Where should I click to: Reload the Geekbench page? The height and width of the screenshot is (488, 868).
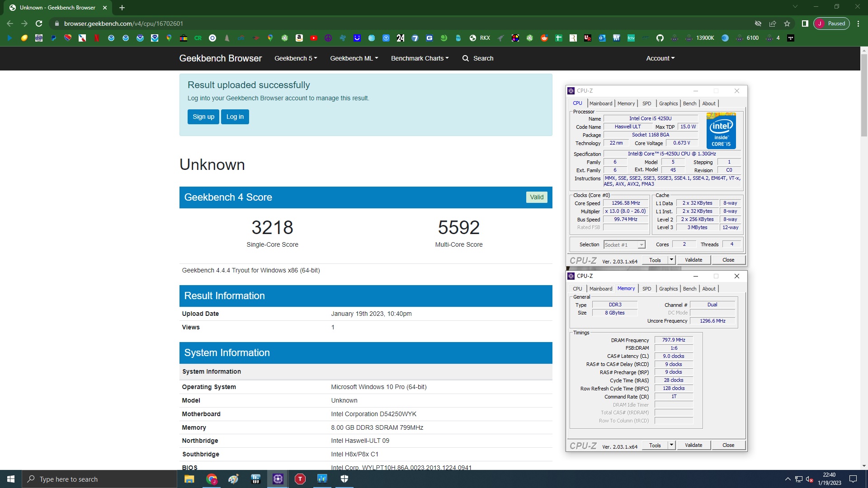click(x=39, y=23)
